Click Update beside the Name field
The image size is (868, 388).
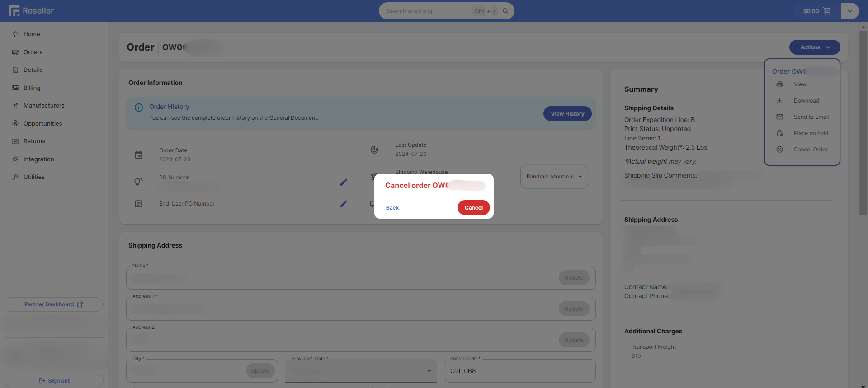tap(574, 278)
